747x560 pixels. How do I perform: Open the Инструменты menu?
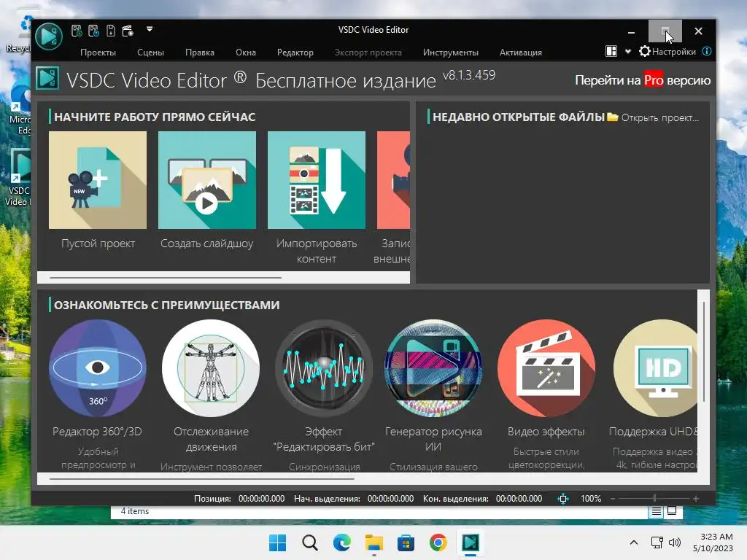(x=451, y=52)
